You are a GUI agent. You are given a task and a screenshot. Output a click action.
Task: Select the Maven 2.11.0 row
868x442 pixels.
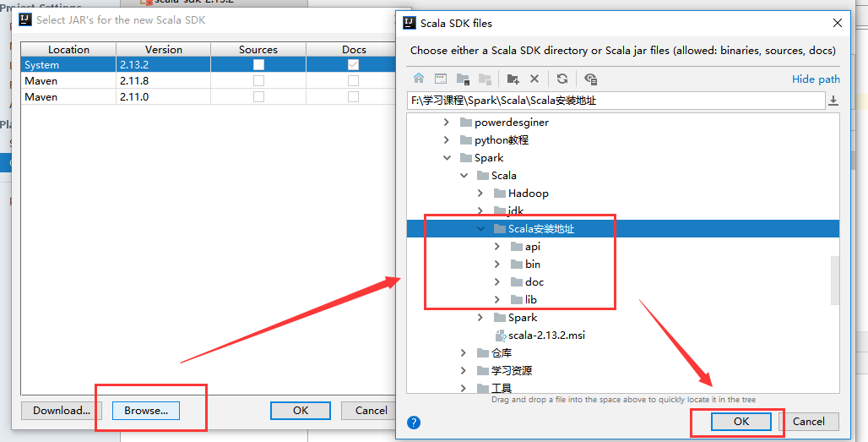click(x=209, y=97)
